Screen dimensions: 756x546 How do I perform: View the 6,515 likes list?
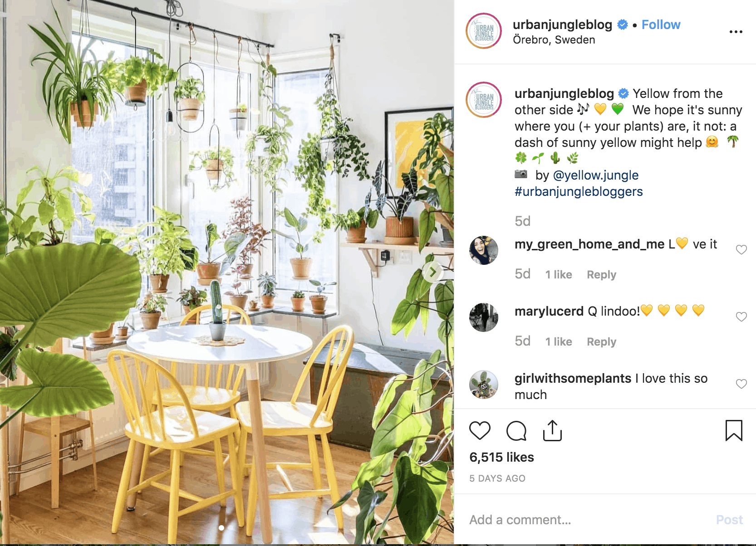(x=501, y=457)
